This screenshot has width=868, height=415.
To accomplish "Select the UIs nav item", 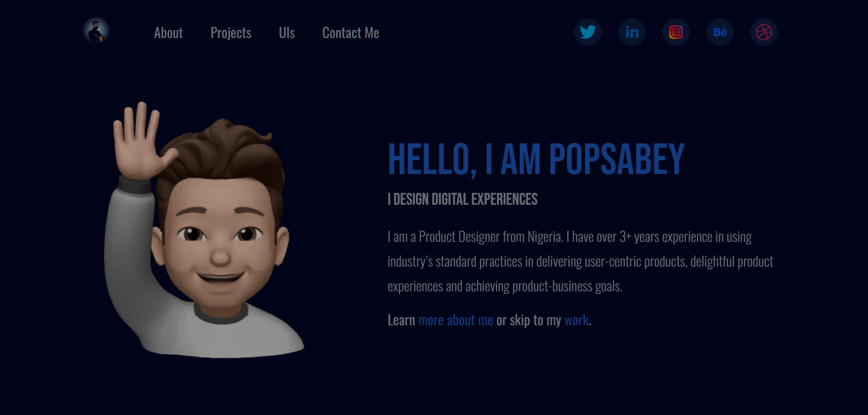I will point(287,33).
